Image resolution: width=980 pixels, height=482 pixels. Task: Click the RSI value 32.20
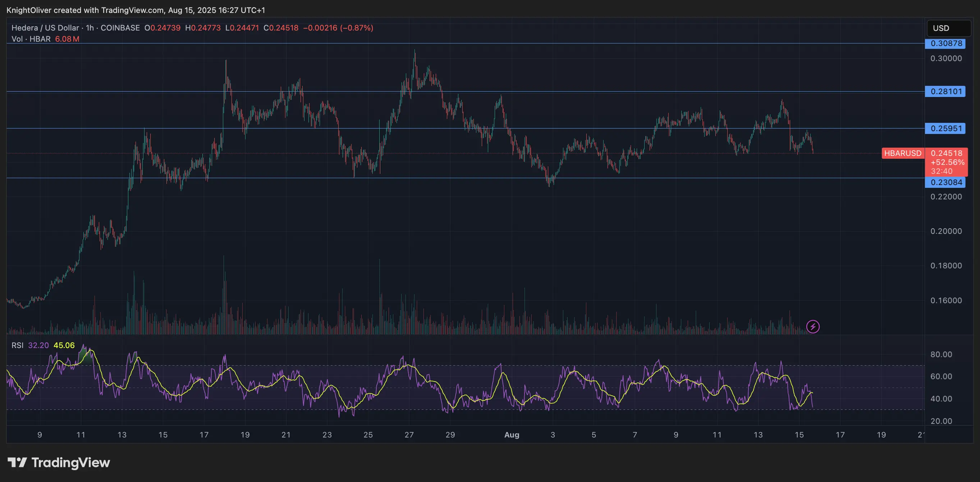pos(38,346)
